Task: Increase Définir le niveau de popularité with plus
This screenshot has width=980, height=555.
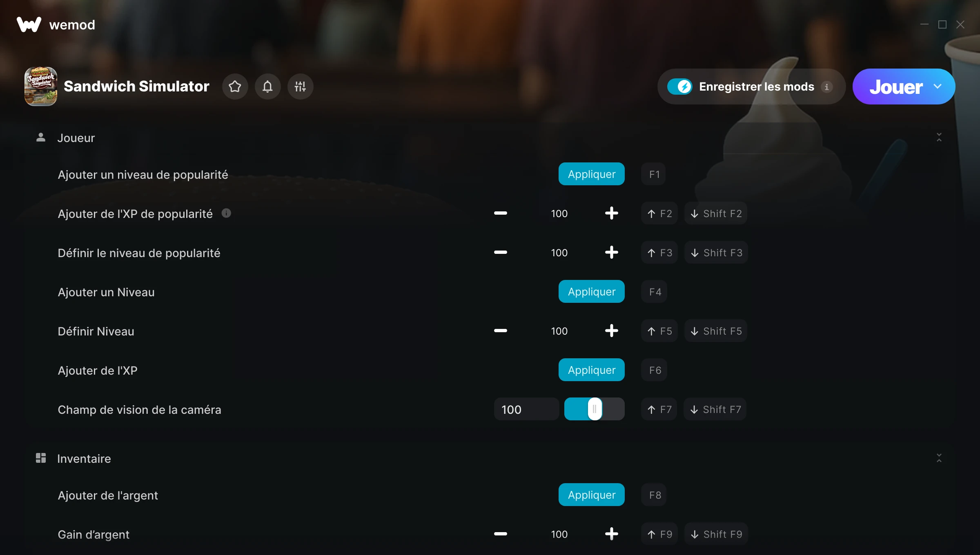Action: tap(611, 252)
